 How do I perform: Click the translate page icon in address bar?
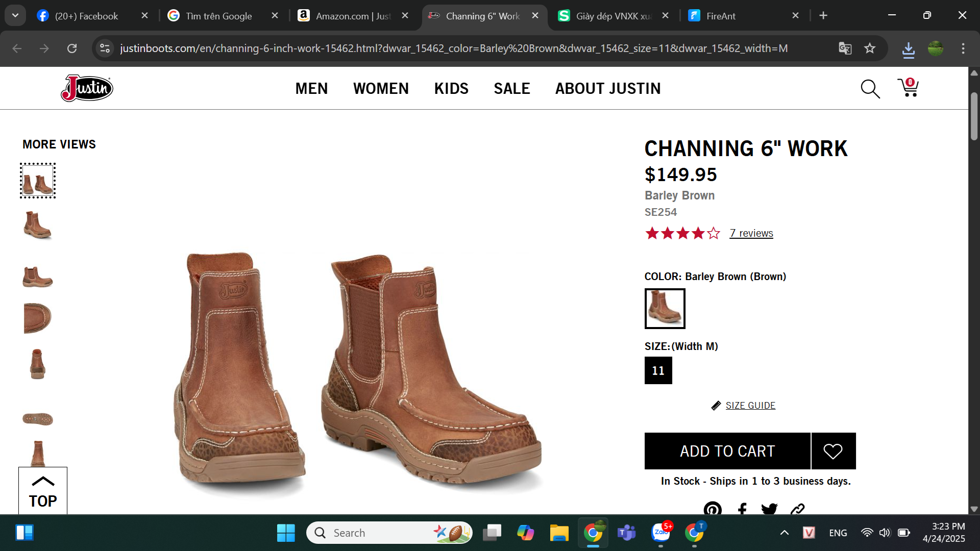click(845, 48)
